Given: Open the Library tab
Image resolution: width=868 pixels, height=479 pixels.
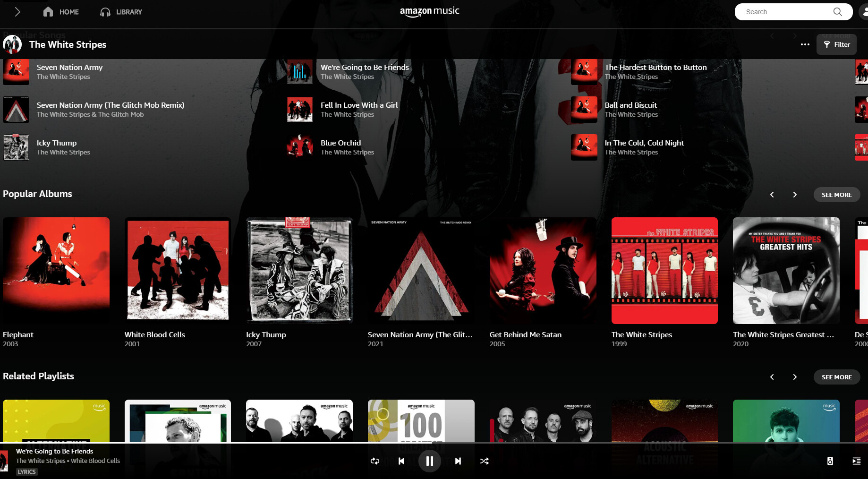Looking at the screenshot, I should tap(121, 12).
